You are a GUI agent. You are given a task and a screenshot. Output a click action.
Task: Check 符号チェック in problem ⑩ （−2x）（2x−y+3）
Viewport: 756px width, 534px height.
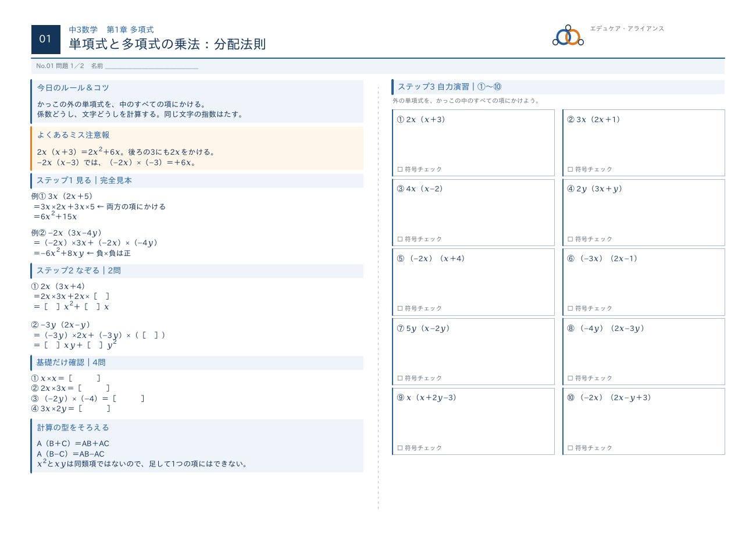pyautogui.click(x=570, y=448)
